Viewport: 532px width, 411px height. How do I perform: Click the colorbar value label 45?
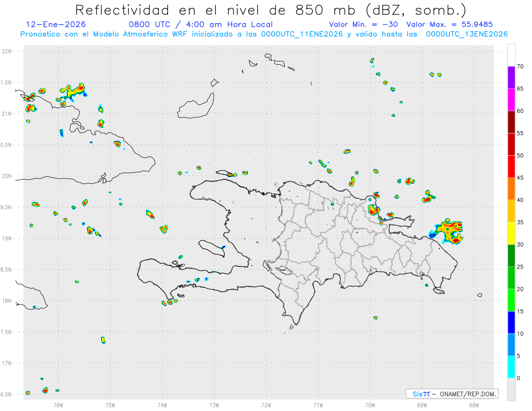click(x=520, y=178)
